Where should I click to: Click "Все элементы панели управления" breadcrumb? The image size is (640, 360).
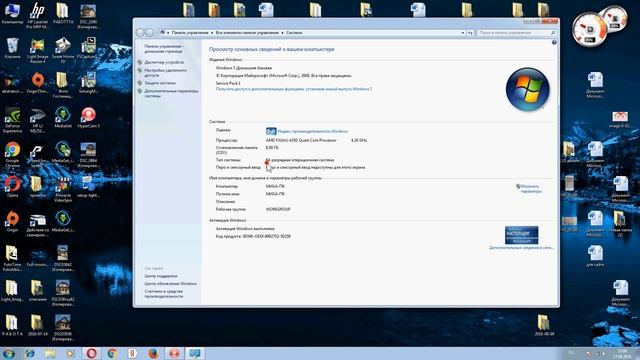tap(247, 33)
